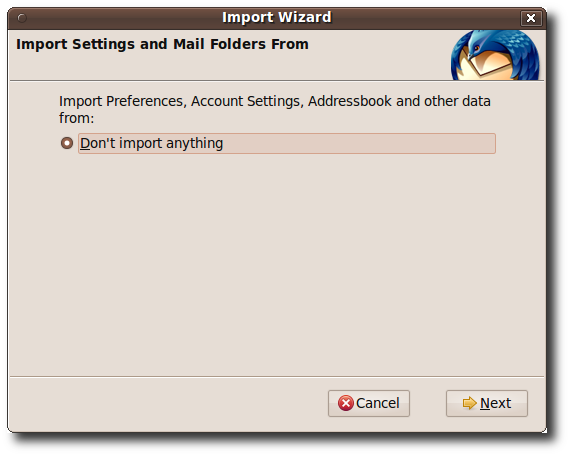The image size is (570, 456).
Task: Close the Import Wizard with title bar X
Action: (531, 18)
